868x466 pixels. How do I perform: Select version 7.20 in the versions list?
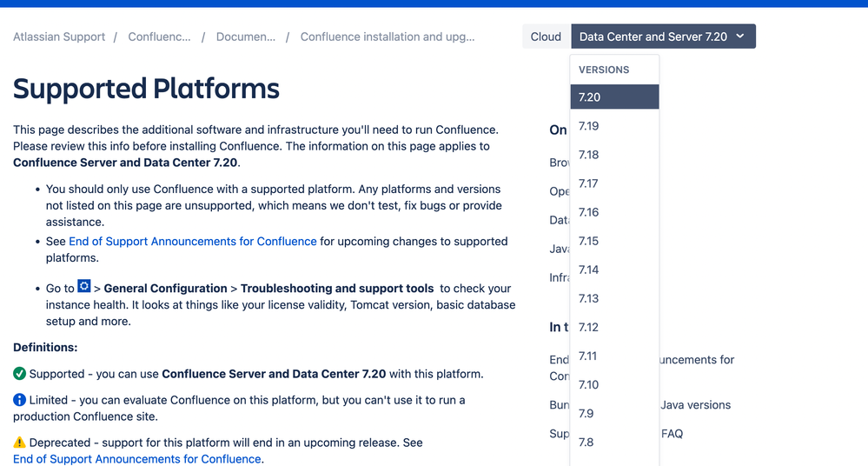tap(614, 97)
